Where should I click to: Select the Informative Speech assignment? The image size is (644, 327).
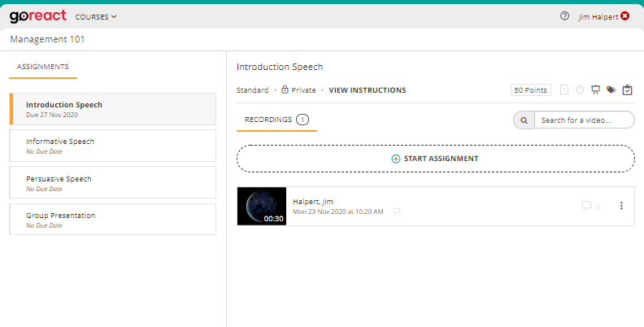[113, 146]
